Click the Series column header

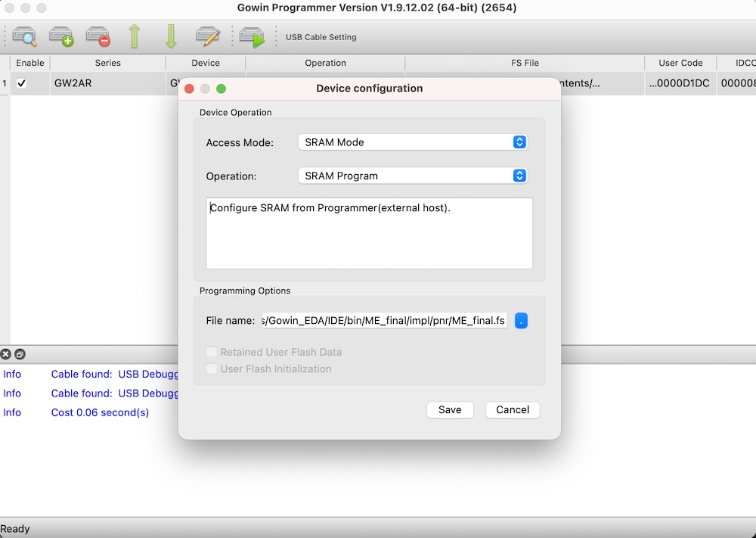point(107,64)
